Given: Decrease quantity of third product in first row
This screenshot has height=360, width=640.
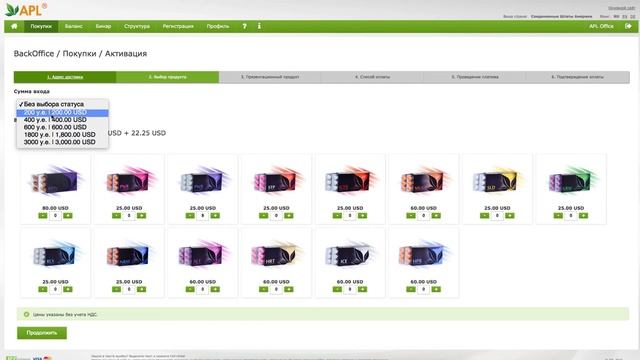Looking at the screenshot, I should click(190, 216).
